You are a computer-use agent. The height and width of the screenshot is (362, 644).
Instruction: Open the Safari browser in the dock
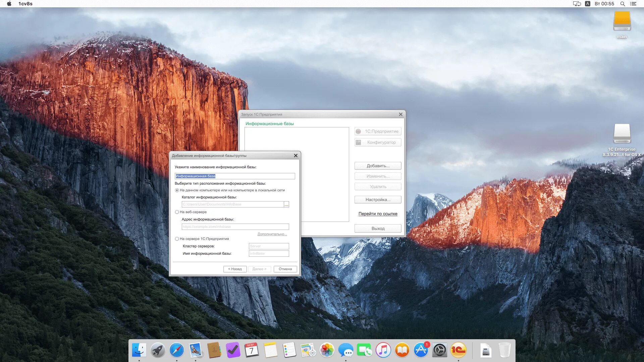[x=176, y=350]
